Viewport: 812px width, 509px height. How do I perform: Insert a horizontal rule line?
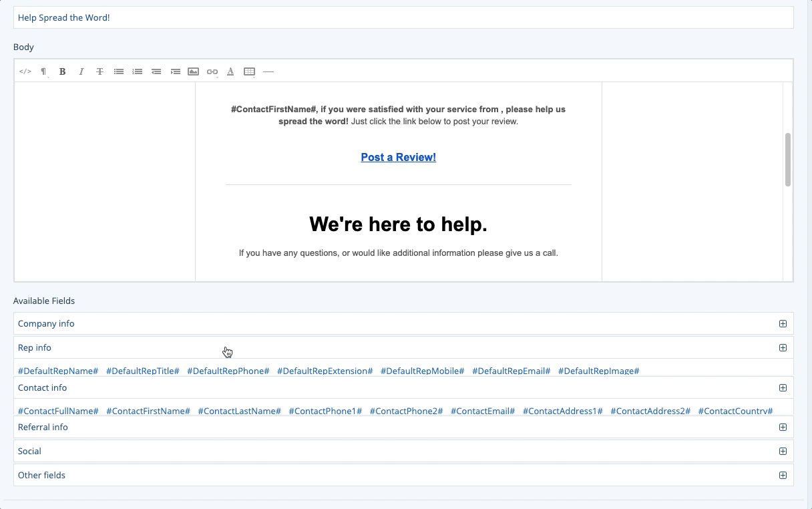(268, 71)
